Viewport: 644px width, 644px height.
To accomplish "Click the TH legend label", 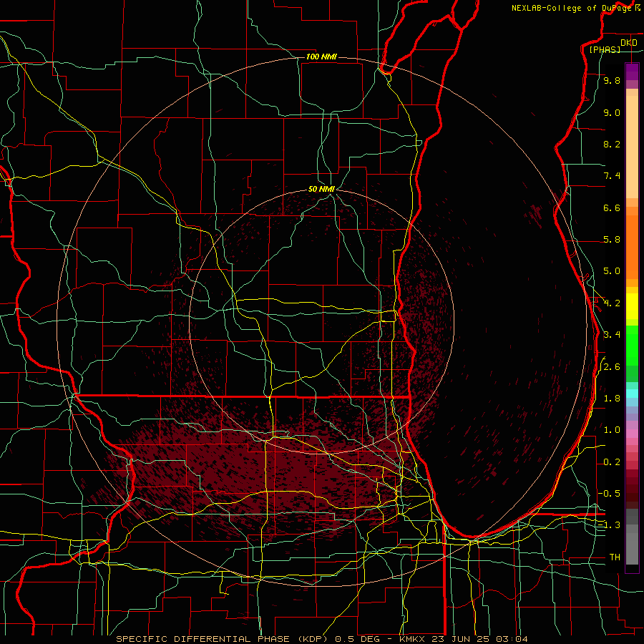I will point(615,557).
